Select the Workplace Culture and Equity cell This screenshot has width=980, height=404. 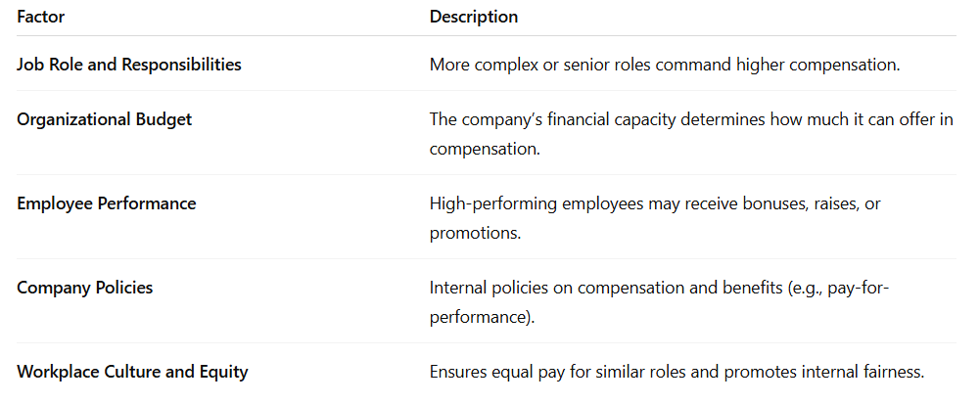tap(132, 372)
